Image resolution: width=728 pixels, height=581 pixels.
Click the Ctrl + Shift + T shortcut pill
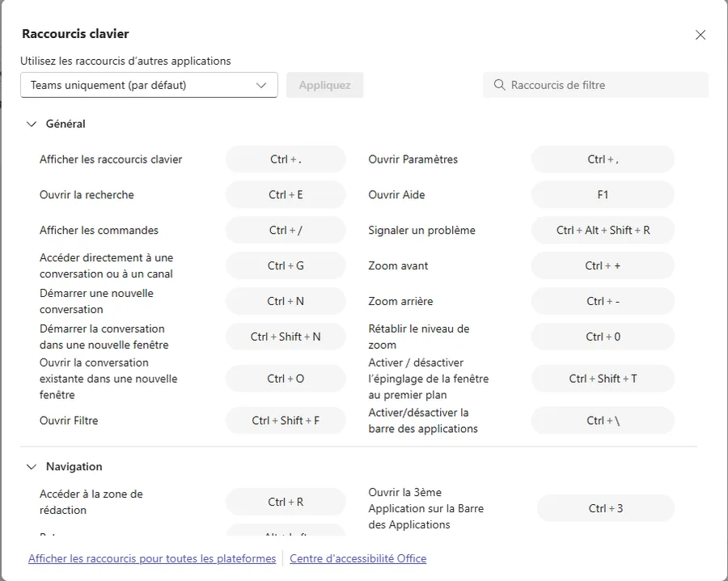pyautogui.click(x=603, y=379)
